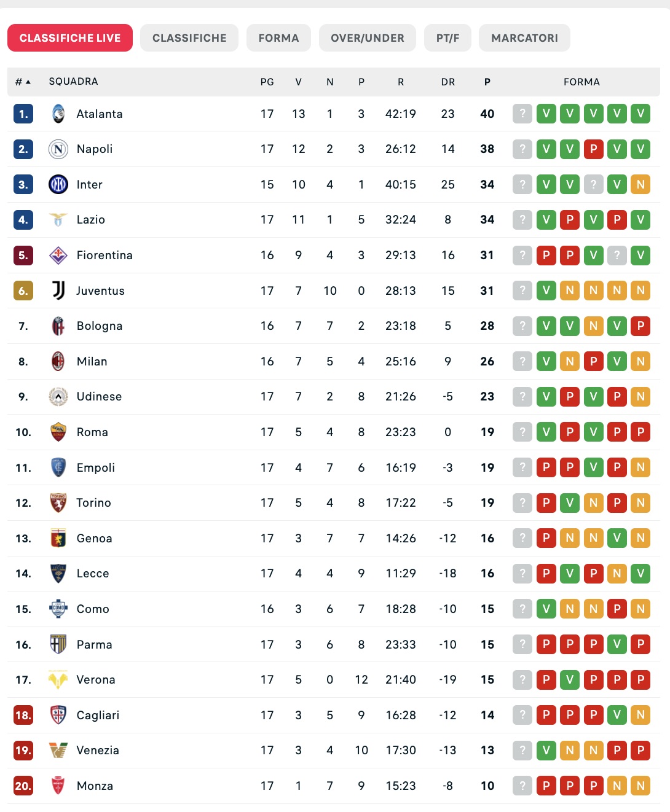Screen dimensions: 670x812
Task: Open the Marcatori tab
Action: tap(524, 38)
